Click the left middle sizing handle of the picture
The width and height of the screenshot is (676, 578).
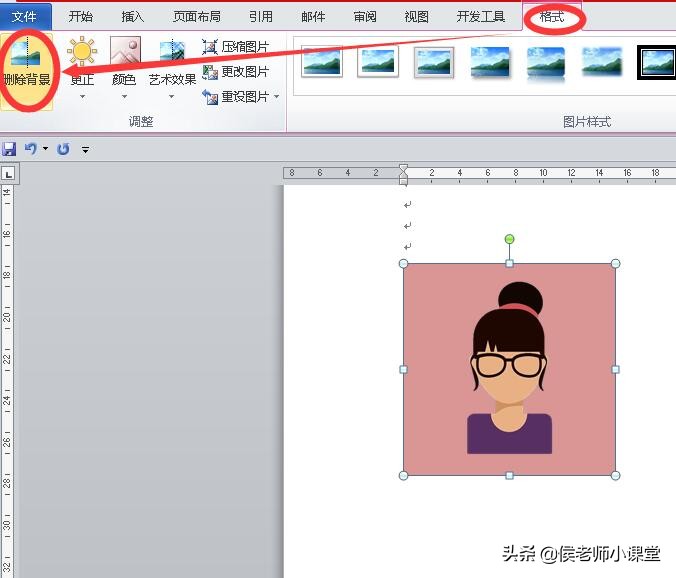(404, 369)
